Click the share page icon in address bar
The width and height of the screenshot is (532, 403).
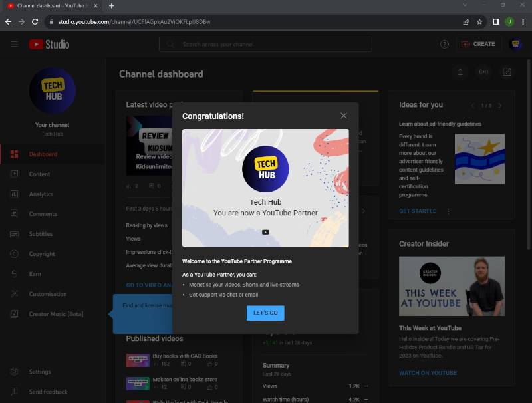[466, 22]
